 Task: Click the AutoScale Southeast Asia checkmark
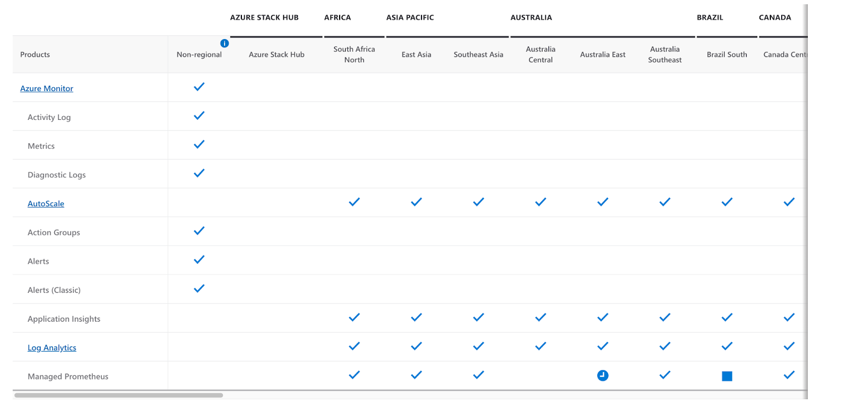point(478,202)
